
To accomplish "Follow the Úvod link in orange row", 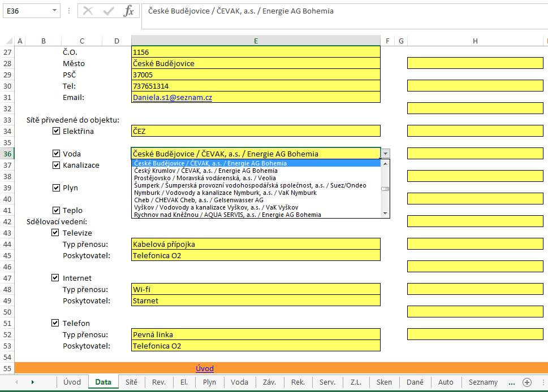I will (x=205, y=368).
